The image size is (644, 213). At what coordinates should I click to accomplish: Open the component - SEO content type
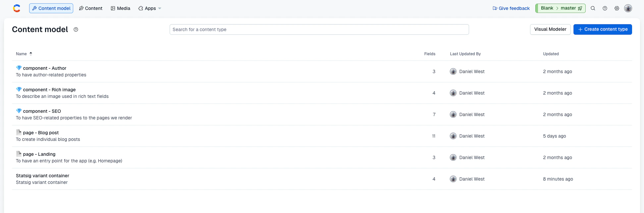point(42,111)
